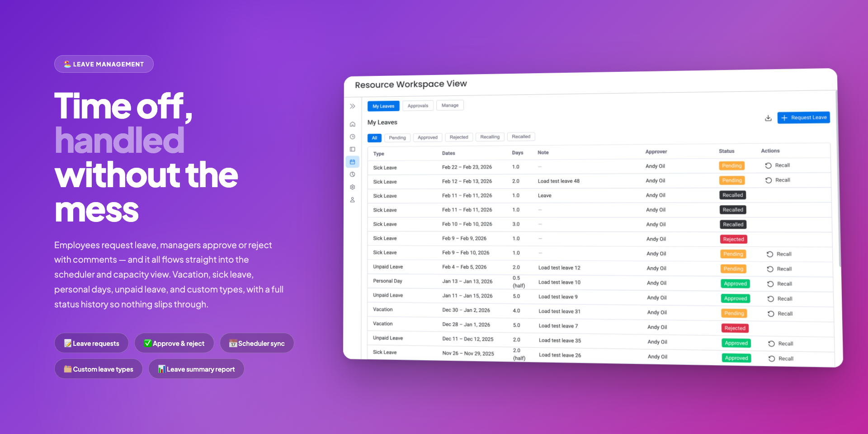Click the clock time-tracking sidebar icon

[352, 137]
